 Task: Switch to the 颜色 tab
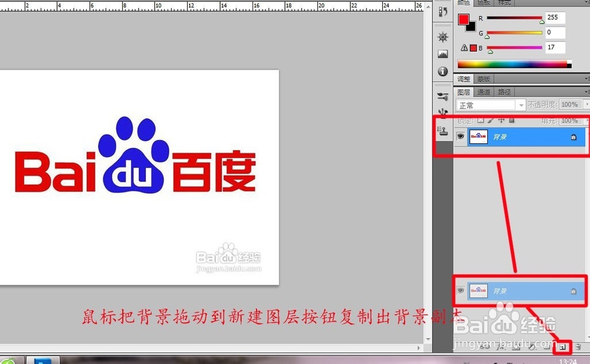(464, 2)
